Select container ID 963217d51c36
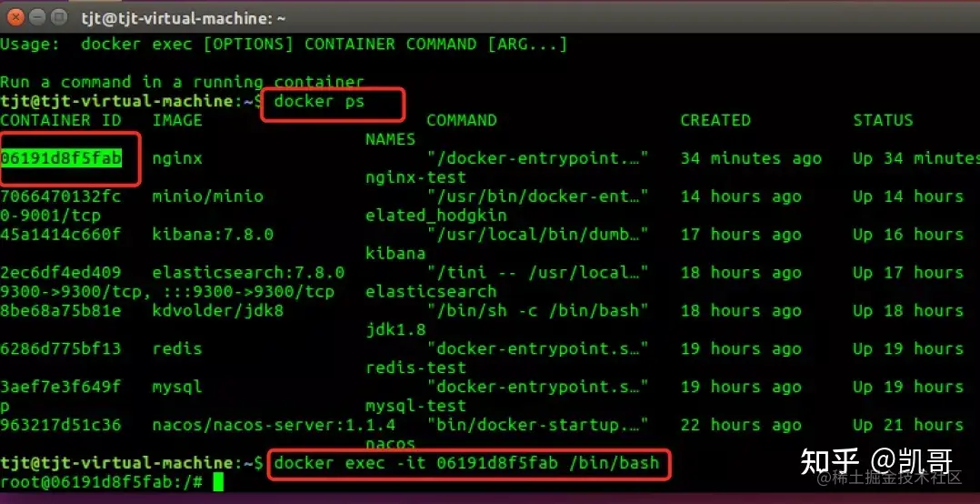This screenshot has width=980, height=504. pyautogui.click(x=61, y=425)
